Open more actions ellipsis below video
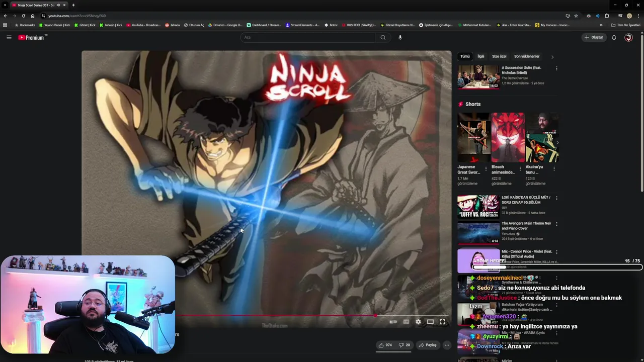Screen dimensions: 644x362 447,345
